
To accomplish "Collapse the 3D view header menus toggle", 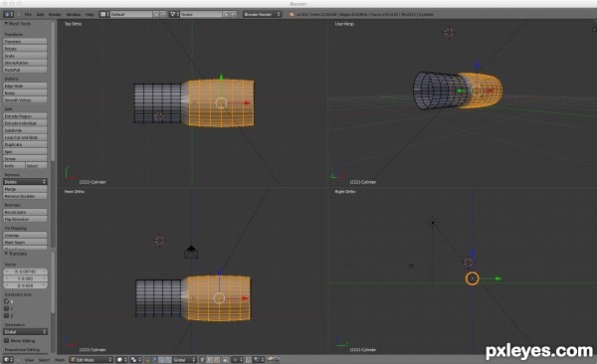I will (18, 359).
